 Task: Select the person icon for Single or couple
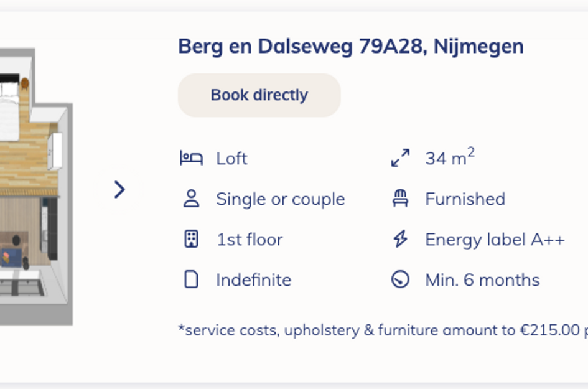pos(190,199)
